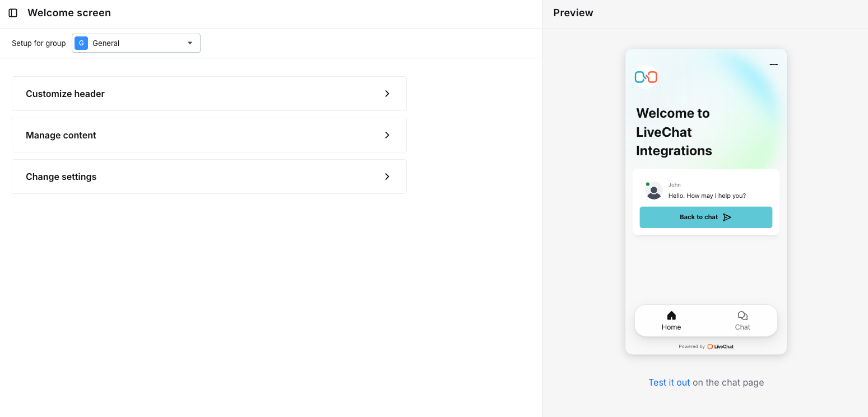The width and height of the screenshot is (868, 417).
Task: Click the Customize header chevron arrow
Action: (x=387, y=94)
